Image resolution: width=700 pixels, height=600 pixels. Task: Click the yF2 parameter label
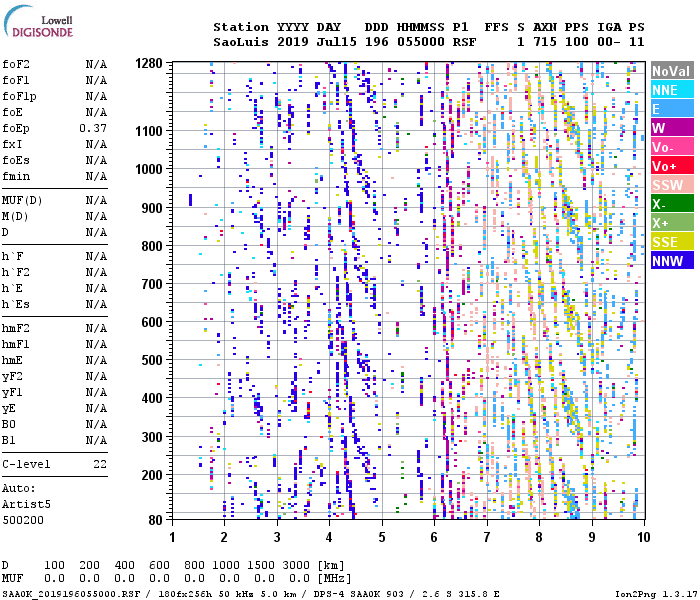[x=12, y=376]
